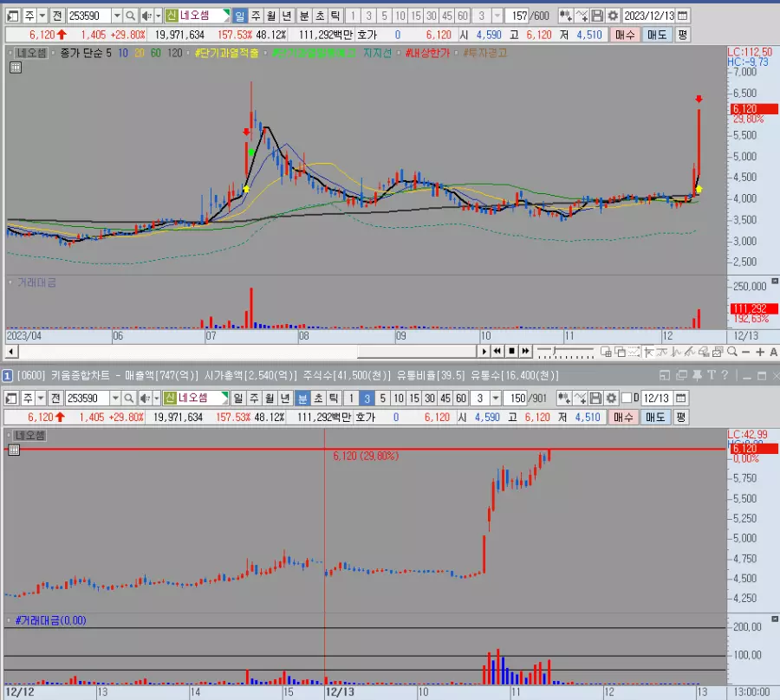Viewport: 780px width, 700px height.
Task: Click the T font icon in 키움종합차트 title bar
Action: pyautogui.click(x=712, y=375)
